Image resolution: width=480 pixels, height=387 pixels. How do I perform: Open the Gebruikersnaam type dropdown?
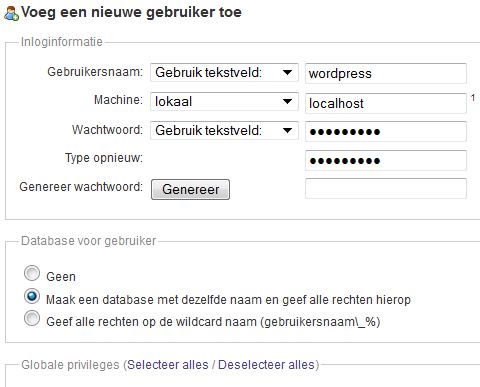(x=224, y=72)
